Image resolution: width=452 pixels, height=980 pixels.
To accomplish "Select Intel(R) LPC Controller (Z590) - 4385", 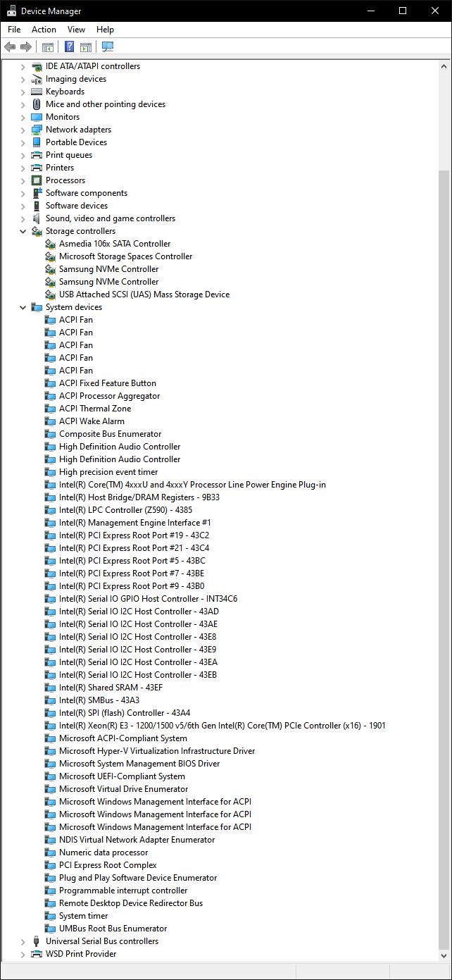I will click(x=125, y=510).
